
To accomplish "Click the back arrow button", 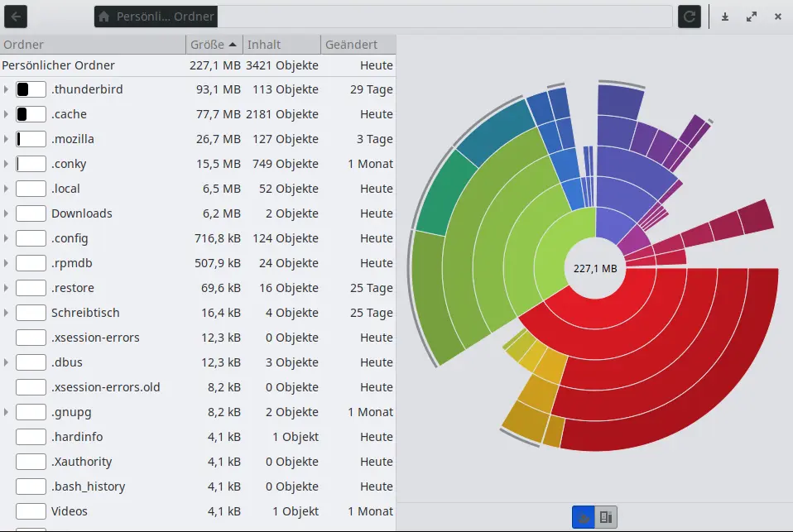I will click(16, 17).
